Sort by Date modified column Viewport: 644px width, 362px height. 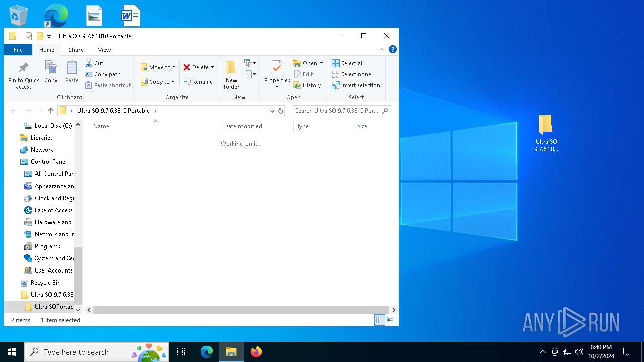click(257, 126)
